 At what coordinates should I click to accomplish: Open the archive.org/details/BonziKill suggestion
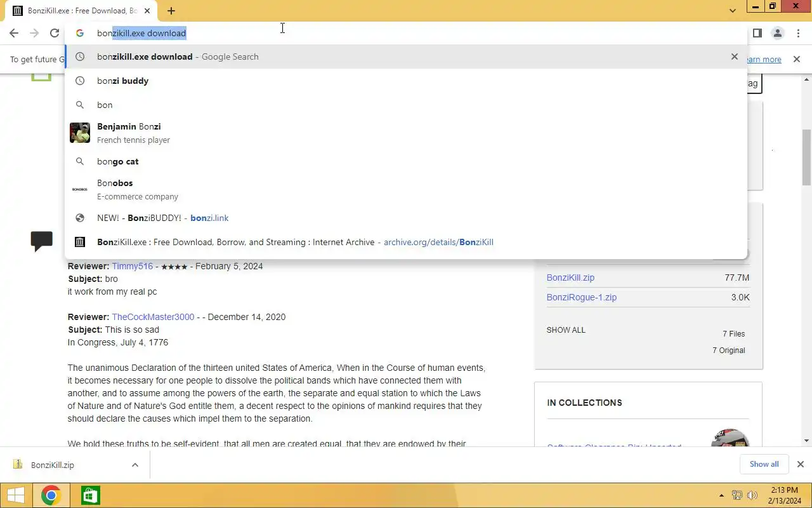click(x=406, y=242)
